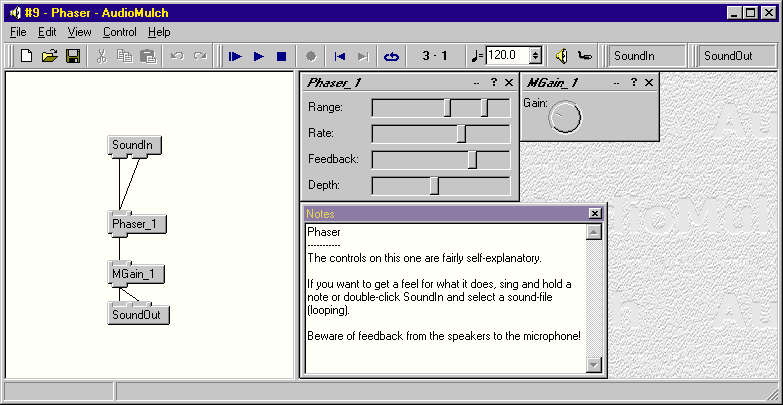Image resolution: width=783 pixels, height=405 pixels.
Task: Click the MGain_1 Gain knob
Action: (565, 117)
